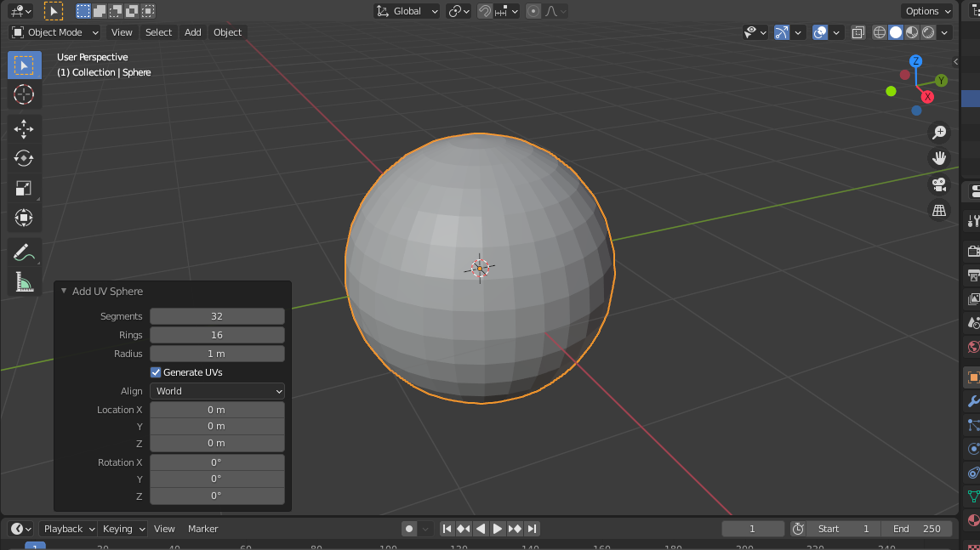Viewport: 980px width, 550px height.
Task: Switch perspective/orthographic with grid icon
Action: tap(939, 211)
